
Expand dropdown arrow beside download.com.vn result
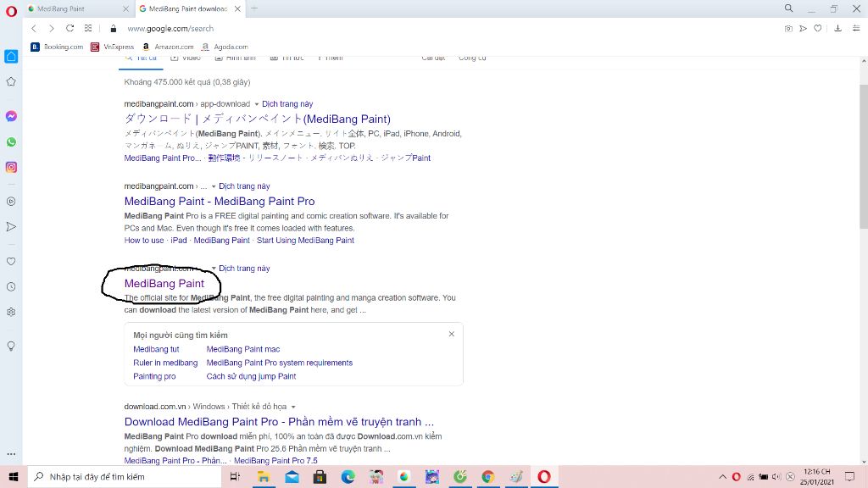[293, 407]
